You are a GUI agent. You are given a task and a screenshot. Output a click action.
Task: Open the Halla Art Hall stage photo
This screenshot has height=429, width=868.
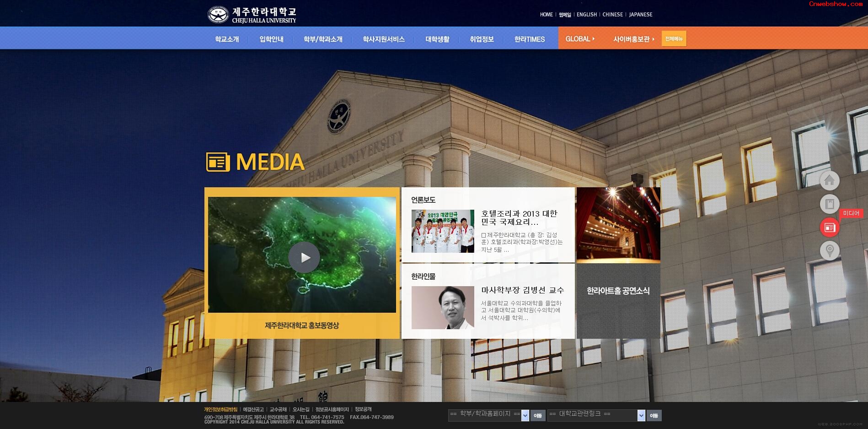618,225
